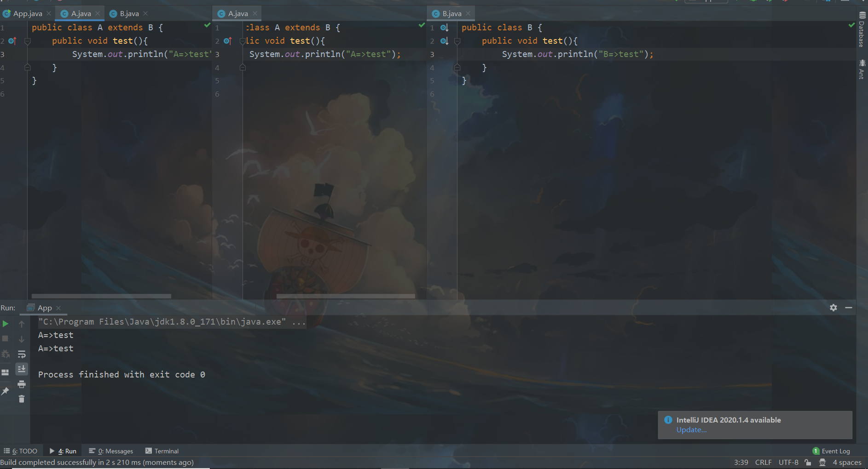This screenshot has height=469, width=868.
Task: Open the Database side panel
Action: [862, 29]
